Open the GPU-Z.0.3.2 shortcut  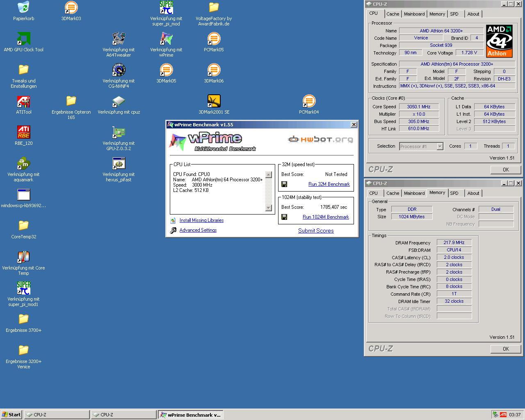tap(119, 132)
